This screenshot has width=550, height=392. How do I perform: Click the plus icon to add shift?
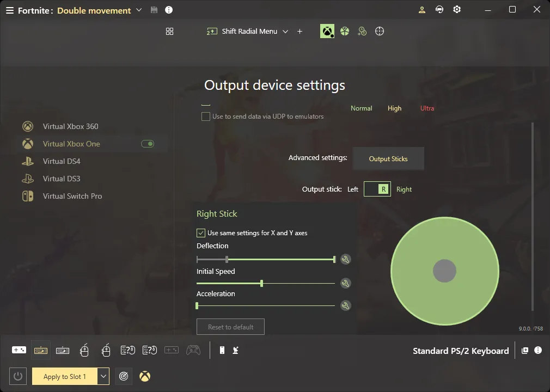click(x=300, y=32)
